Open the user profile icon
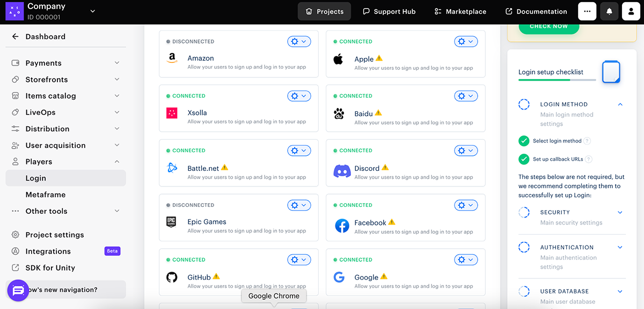Image resolution: width=644 pixels, height=309 pixels. (631, 11)
